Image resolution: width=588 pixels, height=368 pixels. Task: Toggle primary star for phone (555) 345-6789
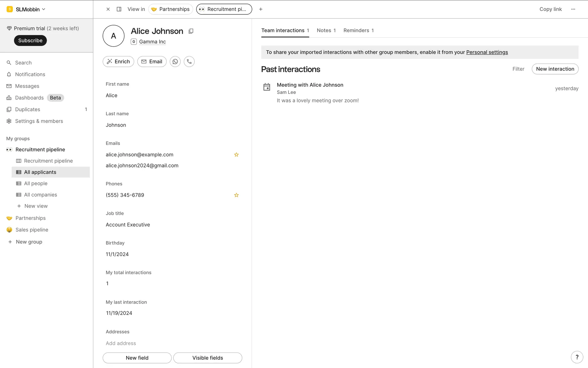pyautogui.click(x=236, y=195)
